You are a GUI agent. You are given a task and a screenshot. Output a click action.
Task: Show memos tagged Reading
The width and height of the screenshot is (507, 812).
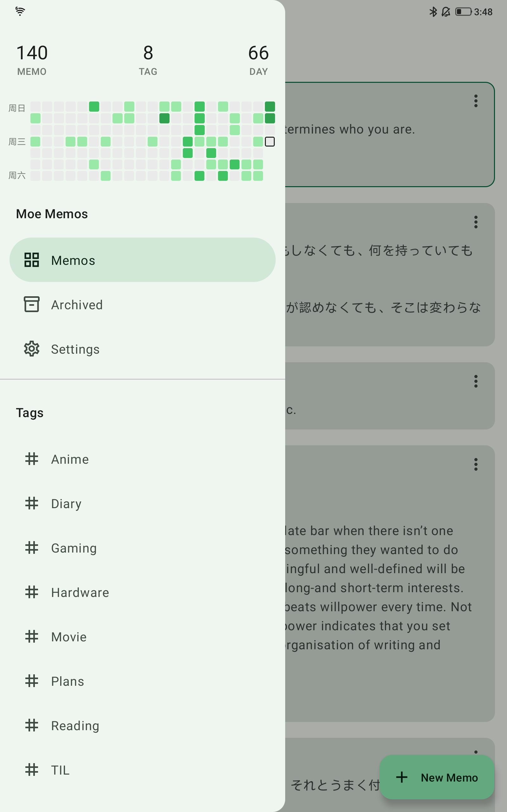pyautogui.click(x=75, y=725)
